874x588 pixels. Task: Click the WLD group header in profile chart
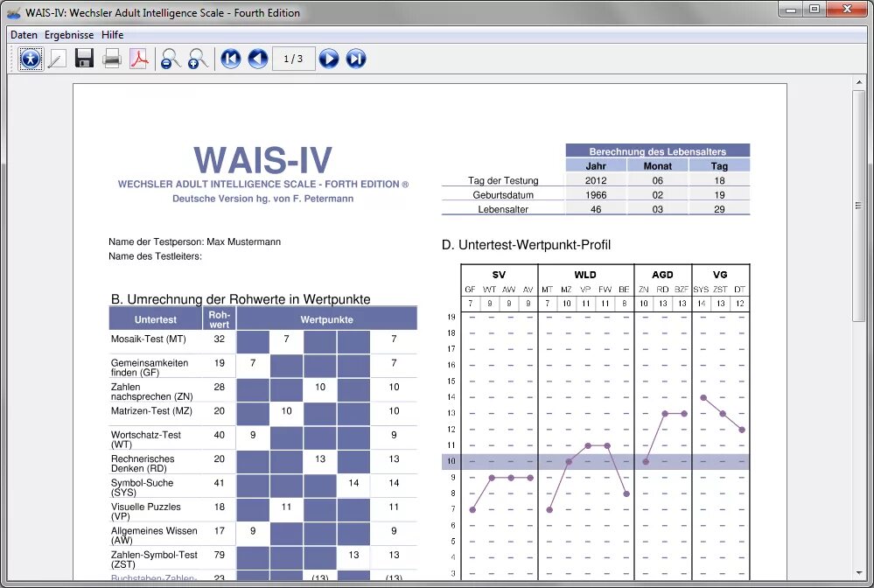point(585,275)
